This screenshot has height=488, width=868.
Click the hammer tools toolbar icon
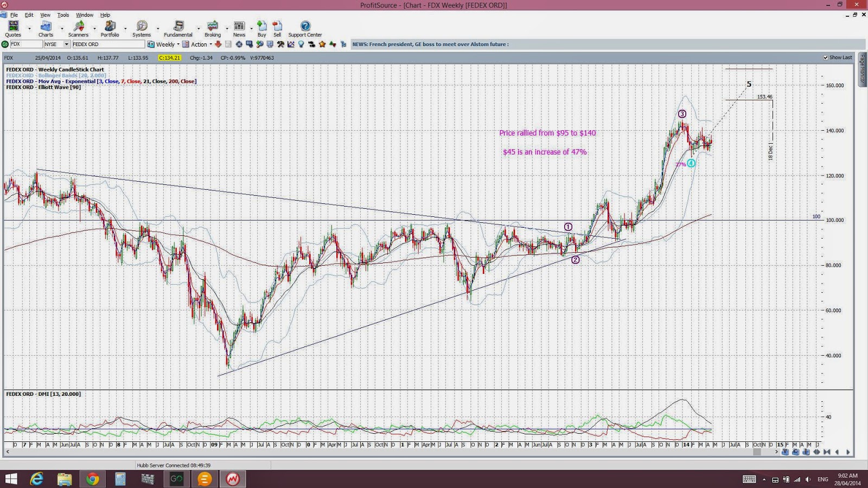tap(280, 44)
